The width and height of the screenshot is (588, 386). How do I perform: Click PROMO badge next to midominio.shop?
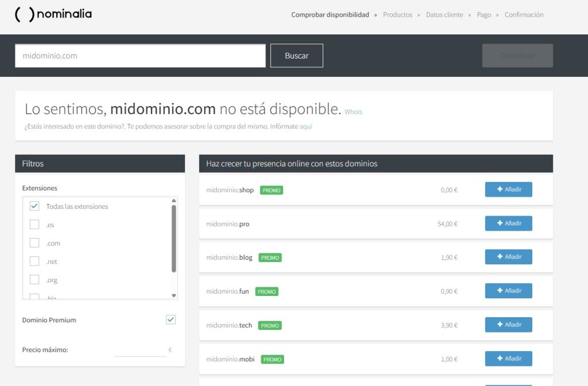(272, 190)
